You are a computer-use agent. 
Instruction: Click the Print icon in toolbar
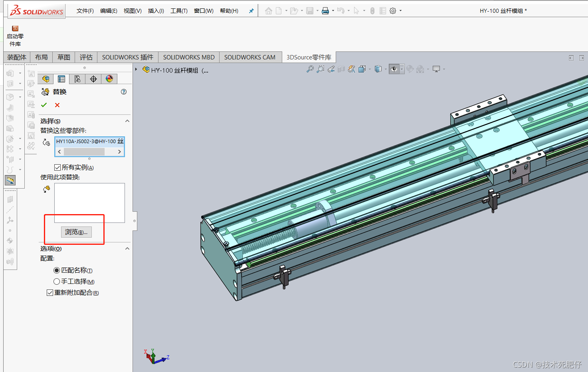click(325, 11)
